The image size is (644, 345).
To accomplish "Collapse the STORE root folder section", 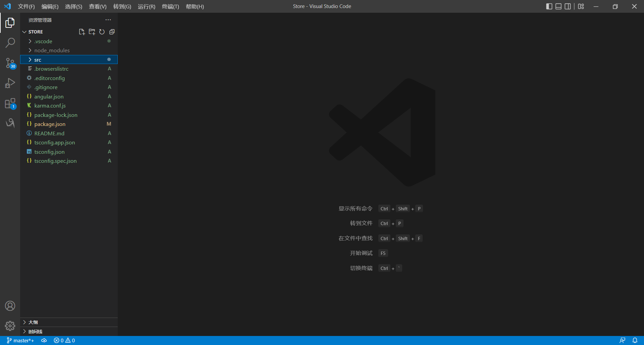I will pos(69,32).
